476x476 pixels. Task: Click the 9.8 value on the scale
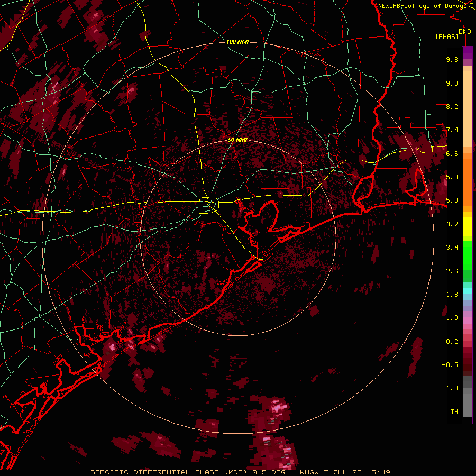452,59
